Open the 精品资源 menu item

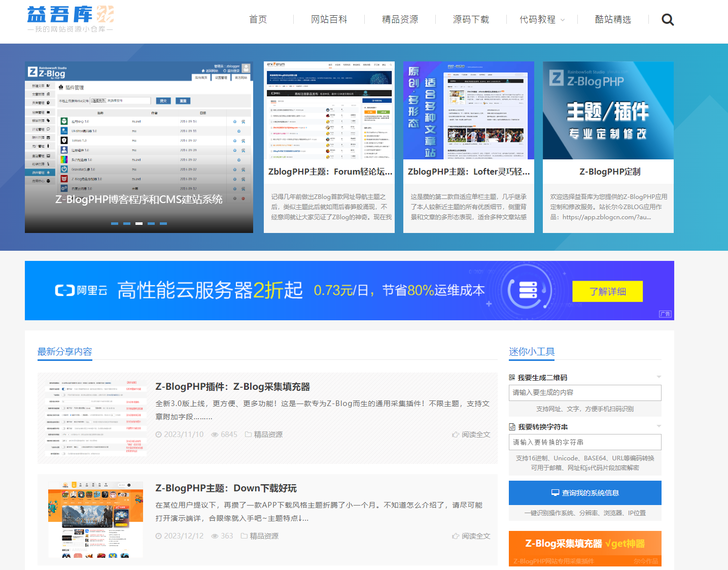click(x=400, y=19)
